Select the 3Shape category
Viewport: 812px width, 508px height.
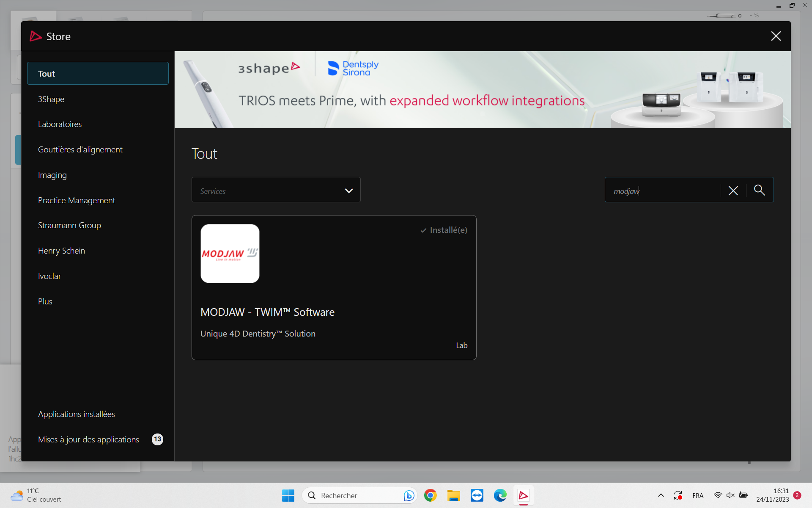[x=51, y=99]
